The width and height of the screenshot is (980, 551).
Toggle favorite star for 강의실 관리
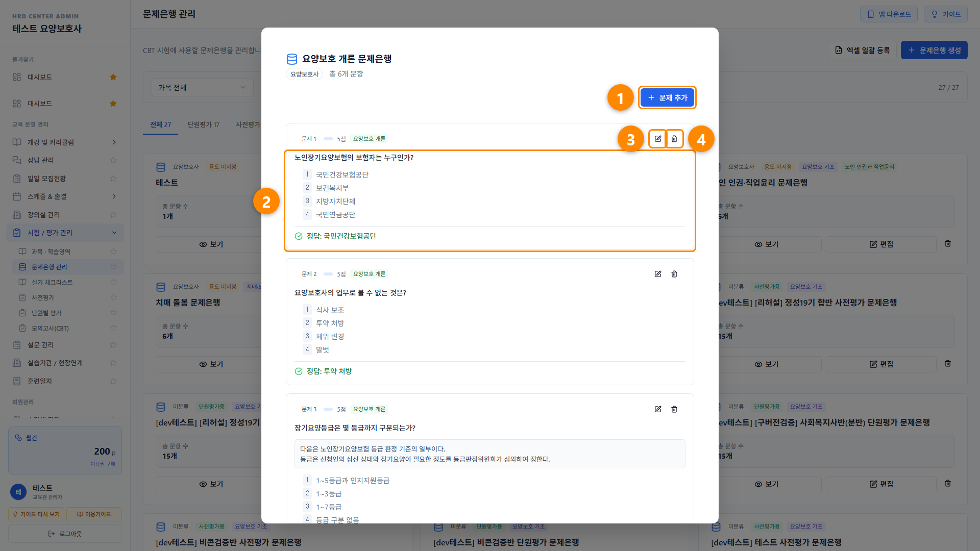tap(113, 215)
